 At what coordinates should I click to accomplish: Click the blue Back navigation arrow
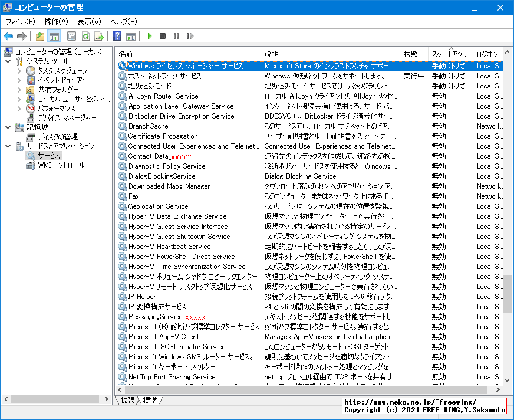tap(8, 36)
